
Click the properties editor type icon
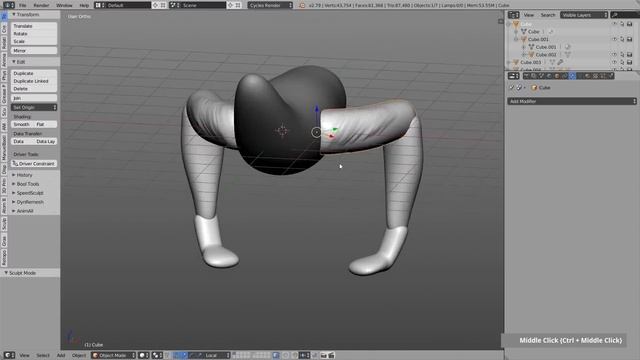point(513,76)
